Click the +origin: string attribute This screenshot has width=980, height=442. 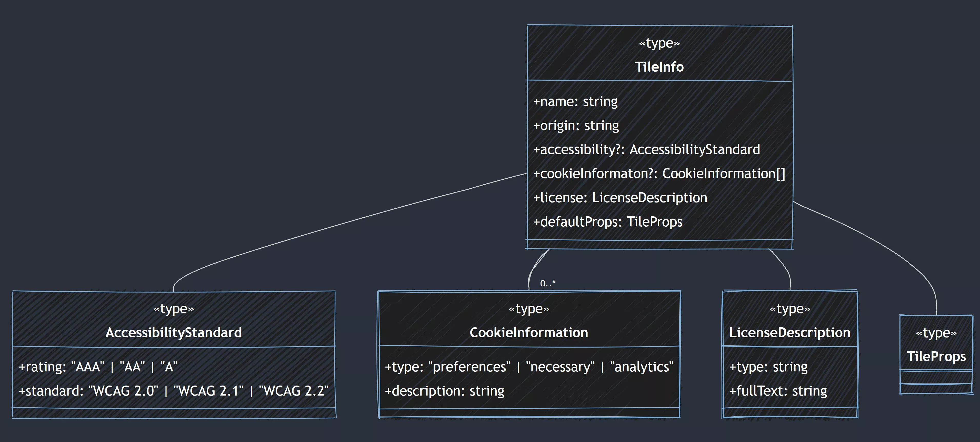pyautogui.click(x=576, y=126)
